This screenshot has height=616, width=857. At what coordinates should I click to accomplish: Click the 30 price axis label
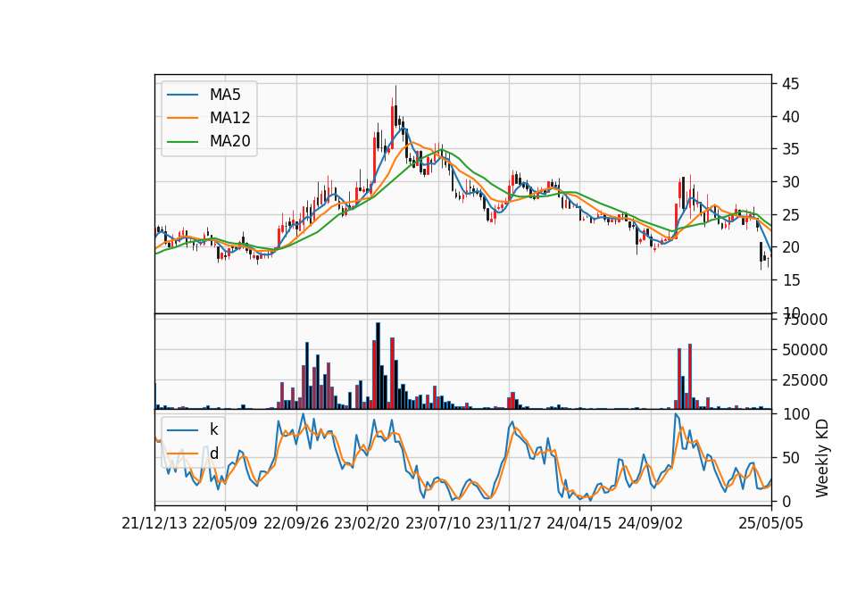790,182
